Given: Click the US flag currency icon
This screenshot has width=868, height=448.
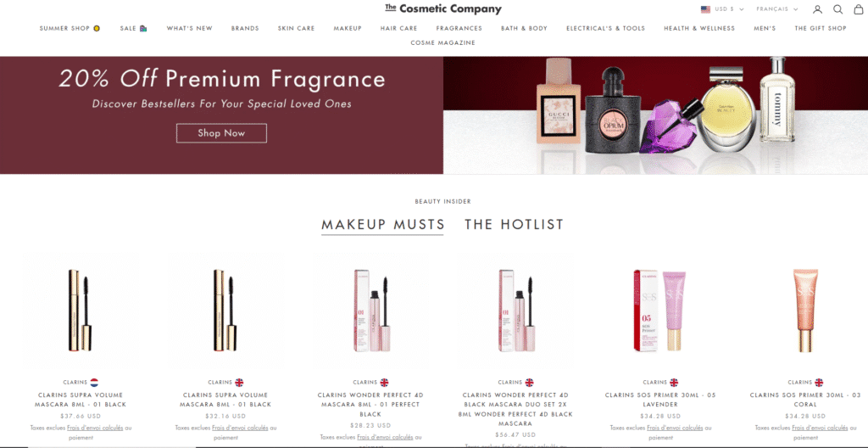Looking at the screenshot, I should (705, 9).
